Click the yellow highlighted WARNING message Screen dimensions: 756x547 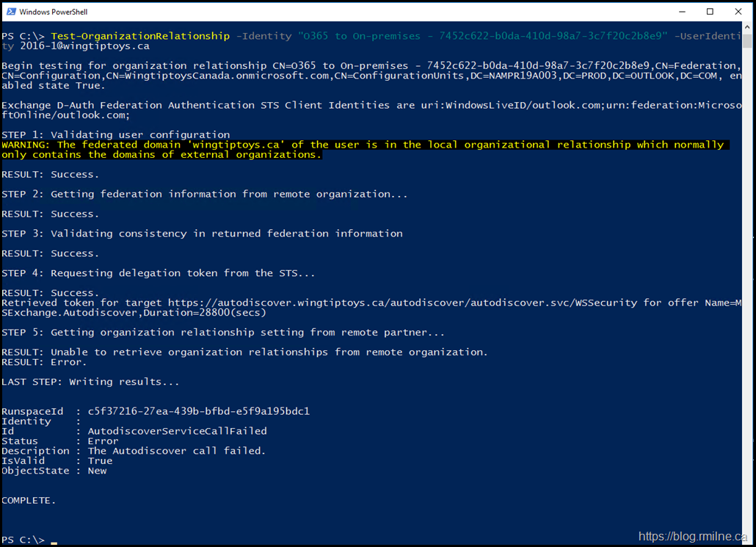point(363,150)
